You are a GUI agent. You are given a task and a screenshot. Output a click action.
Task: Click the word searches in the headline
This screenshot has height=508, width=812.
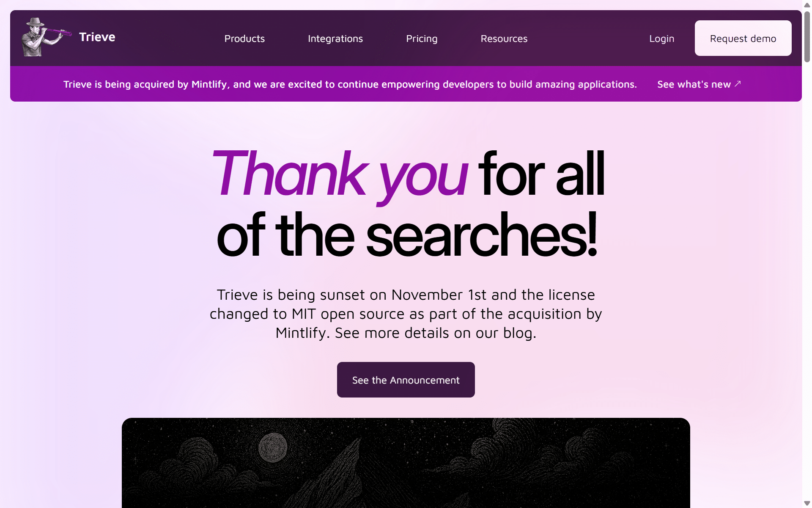(x=482, y=235)
